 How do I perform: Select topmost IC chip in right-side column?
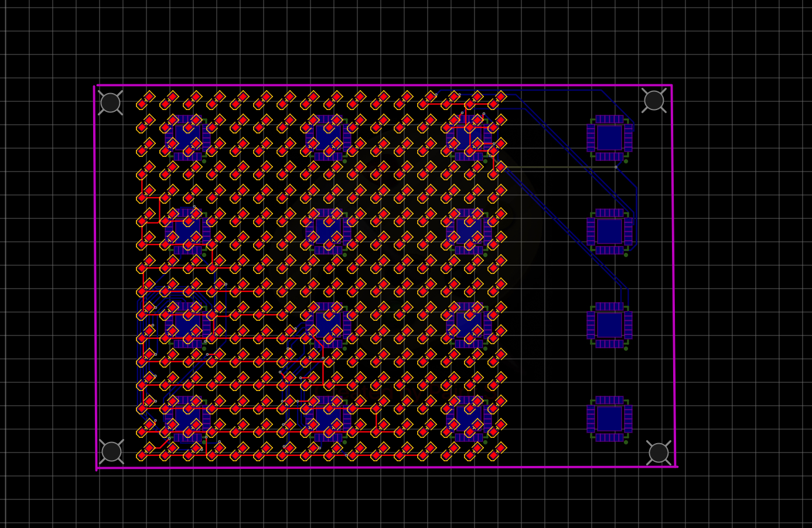pos(609,138)
